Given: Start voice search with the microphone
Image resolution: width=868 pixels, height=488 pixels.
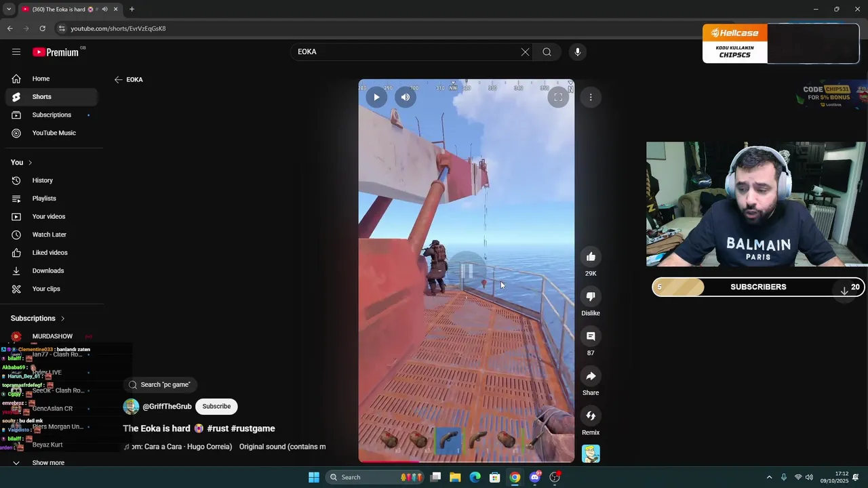Looking at the screenshot, I should (578, 52).
